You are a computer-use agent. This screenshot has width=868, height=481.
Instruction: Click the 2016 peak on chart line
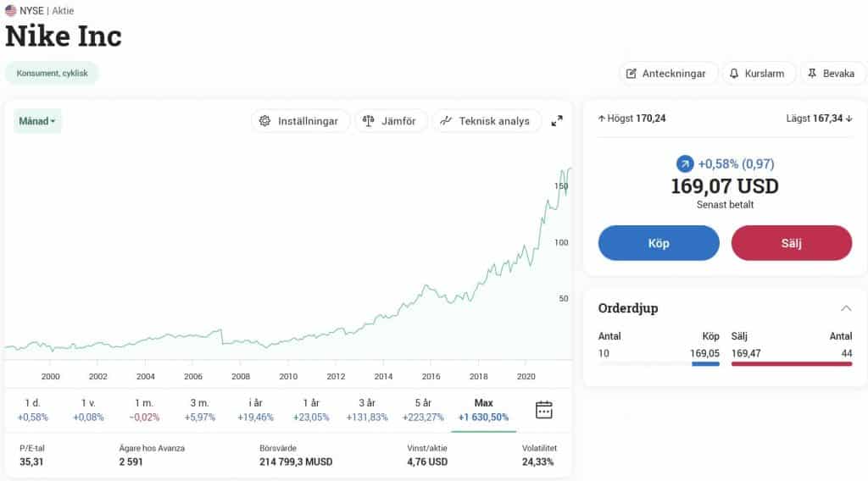click(x=426, y=285)
